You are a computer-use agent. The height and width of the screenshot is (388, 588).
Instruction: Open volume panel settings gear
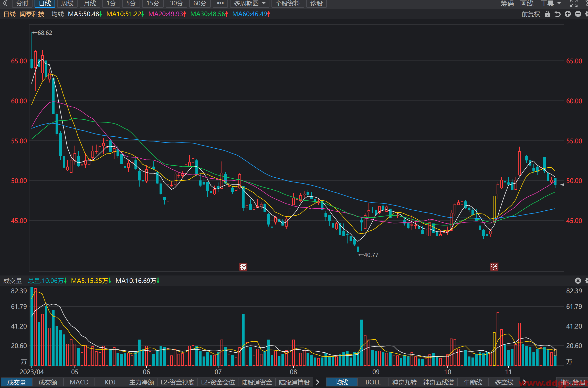tap(586, 281)
